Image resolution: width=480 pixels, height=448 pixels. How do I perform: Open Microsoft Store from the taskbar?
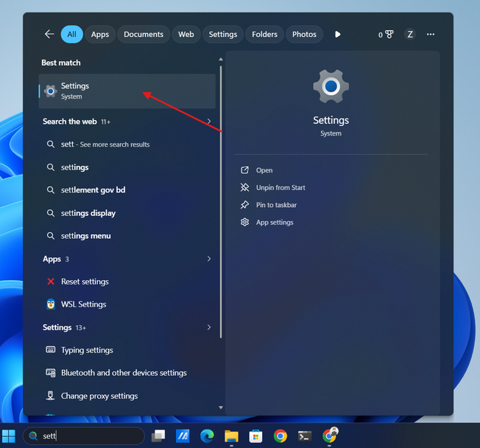point(255,435)
